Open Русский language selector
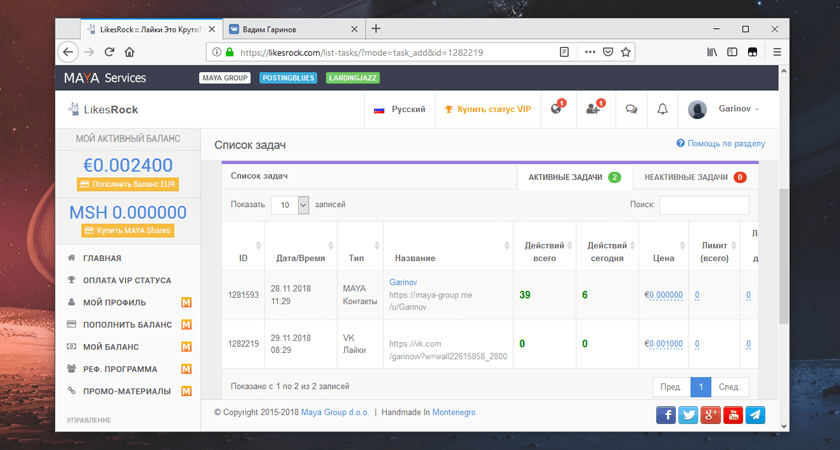 pyautogui.click(x=400, y=109)
